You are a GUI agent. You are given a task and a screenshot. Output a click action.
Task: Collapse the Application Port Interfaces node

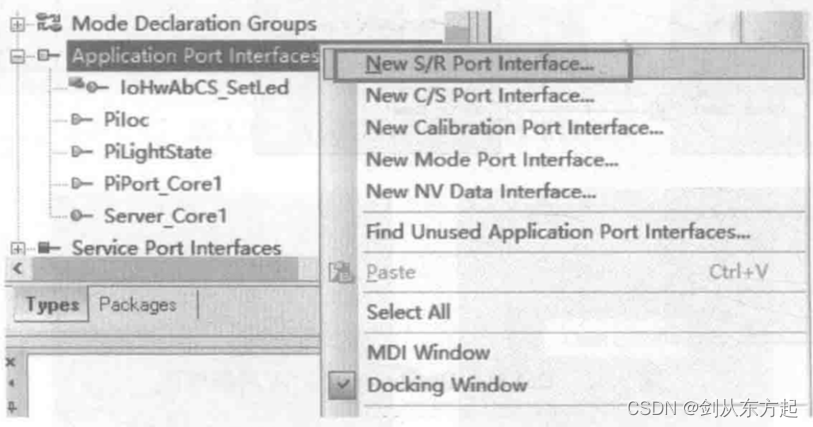[17, 57]
